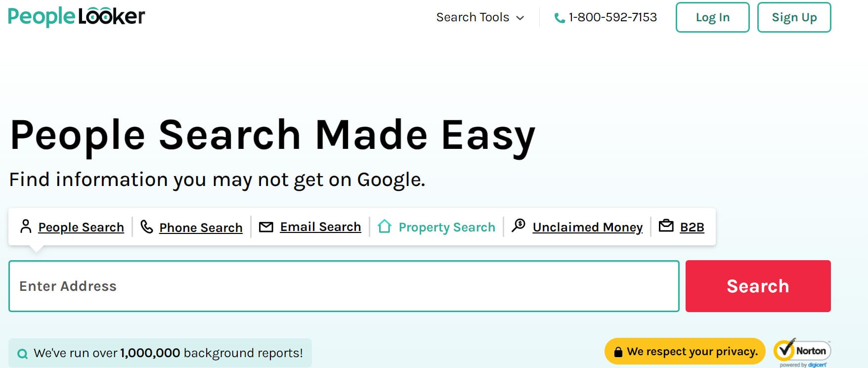
Task: Click the phone handset icon beside 1-800 number
Action: (560, 18)
